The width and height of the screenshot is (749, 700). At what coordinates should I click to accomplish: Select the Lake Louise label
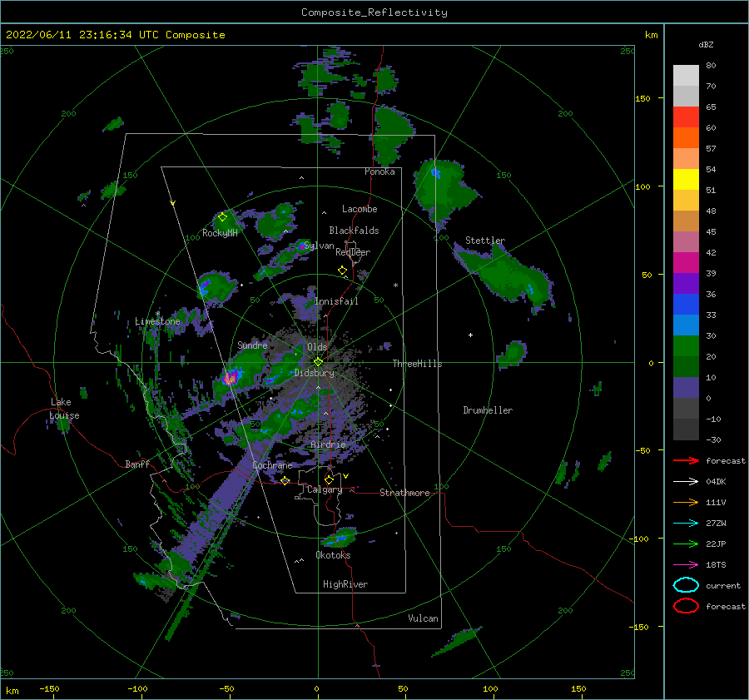(x=64, y=409)
